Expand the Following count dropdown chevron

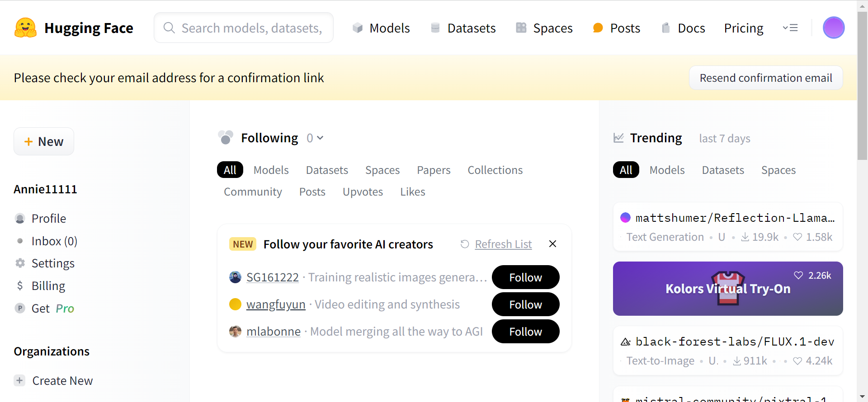pos(320,138)
